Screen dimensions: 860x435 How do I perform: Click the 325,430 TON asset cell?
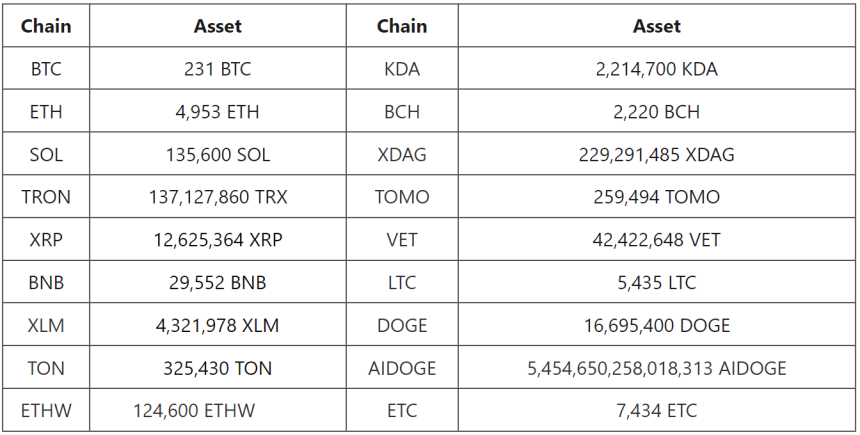[x=217, y=368]
